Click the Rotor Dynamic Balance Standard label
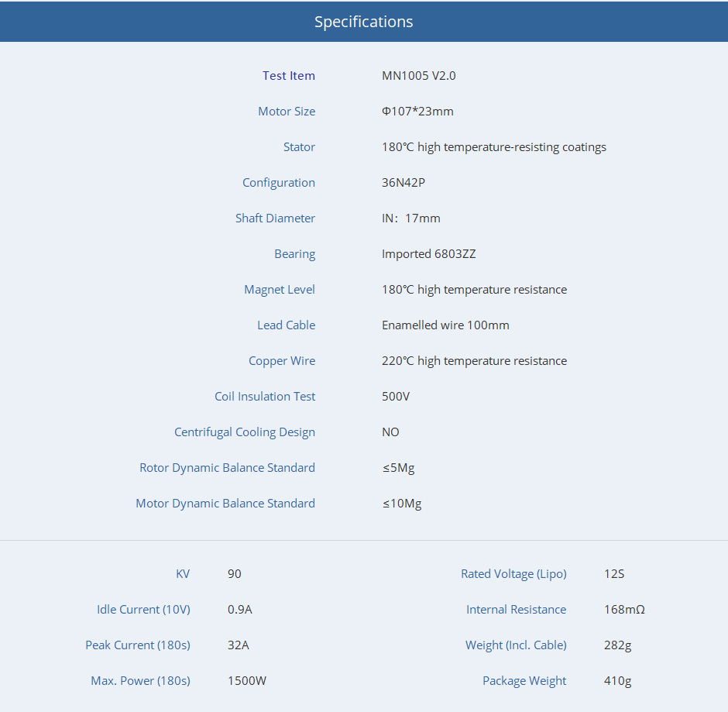 click(227, 468)
